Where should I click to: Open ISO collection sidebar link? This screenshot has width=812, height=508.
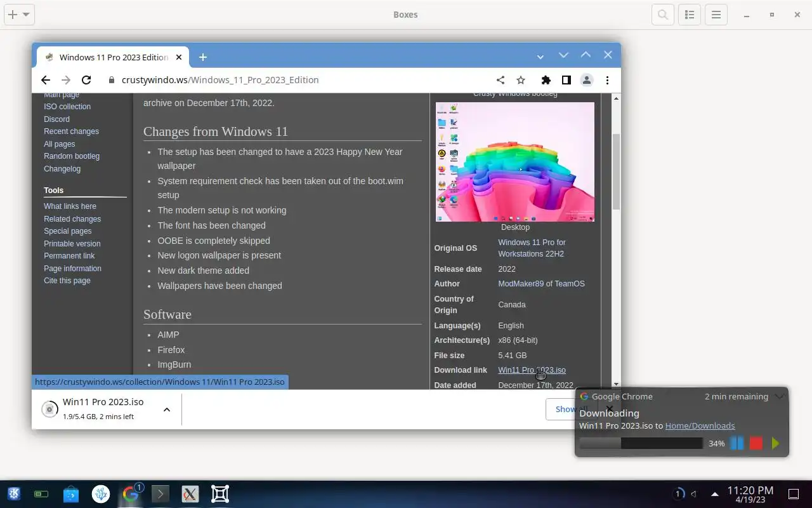[x=67, y=107]
